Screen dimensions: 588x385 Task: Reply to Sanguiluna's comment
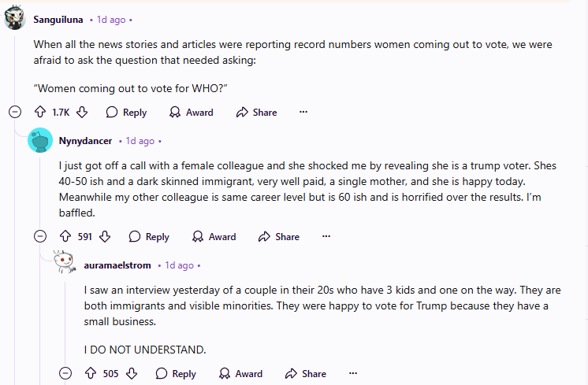[126, 113]
